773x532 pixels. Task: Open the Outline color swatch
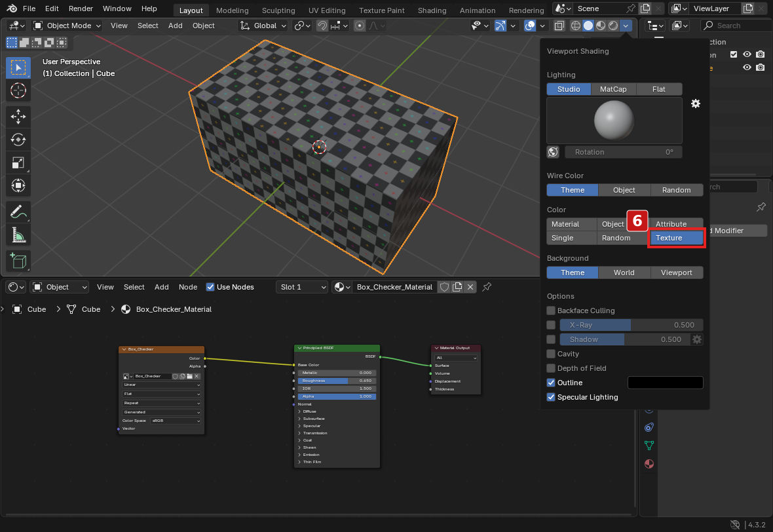(665, 383)
